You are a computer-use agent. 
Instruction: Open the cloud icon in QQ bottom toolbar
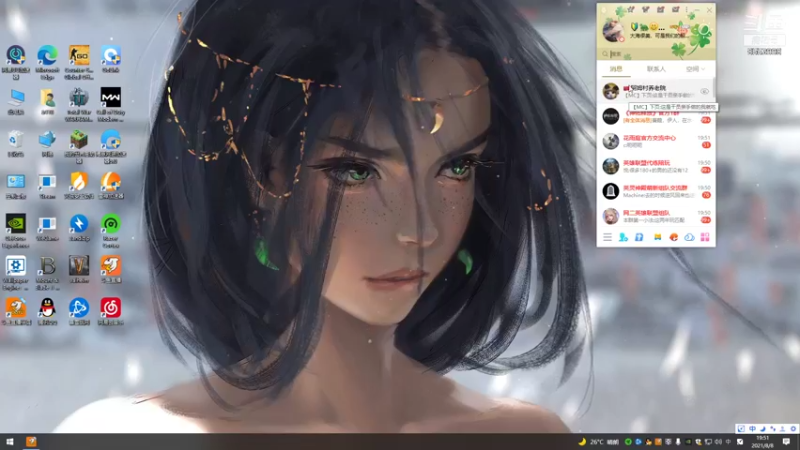point(689,237)
